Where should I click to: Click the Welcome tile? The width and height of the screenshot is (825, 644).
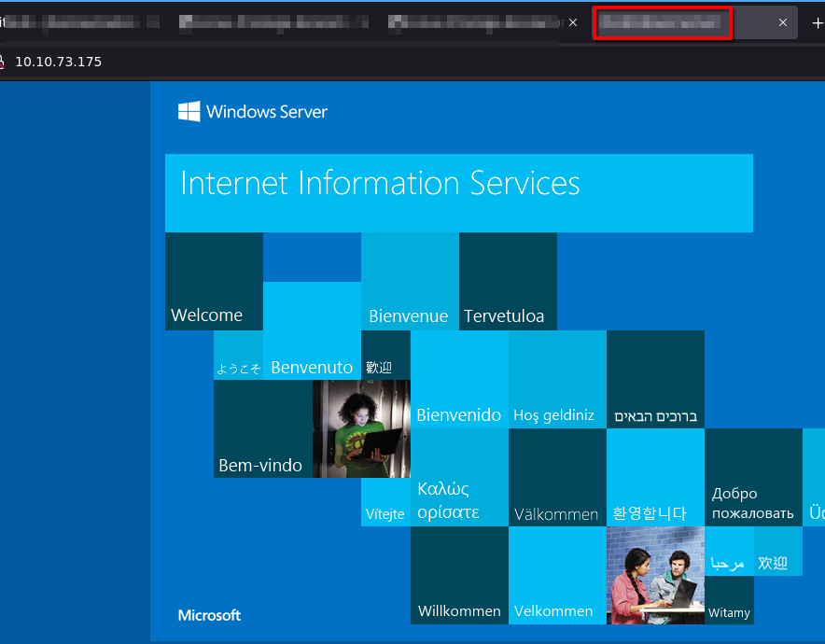tap(214, 281)
